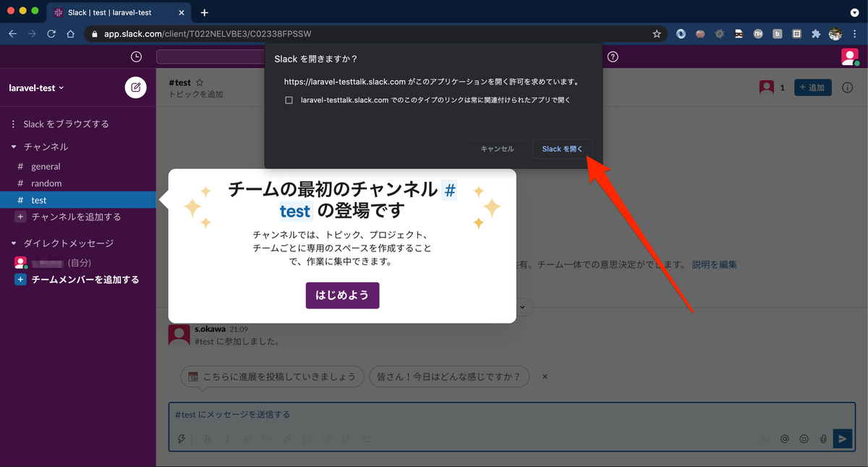Viewport: 868px width, 467px height.
Task: Click the 'Slack を開く' dialog button
Action: [562, 148]
